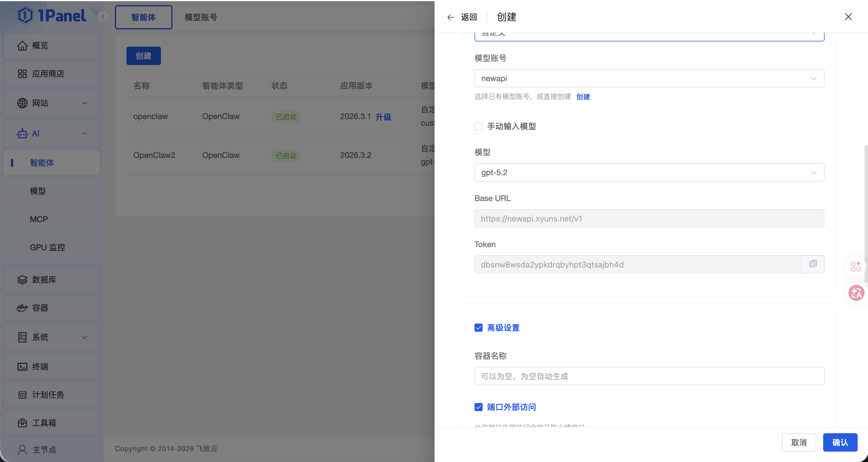Click the 确认 confirm button
The height and width of the screenshot is (462, 868).
pos(840,442)
